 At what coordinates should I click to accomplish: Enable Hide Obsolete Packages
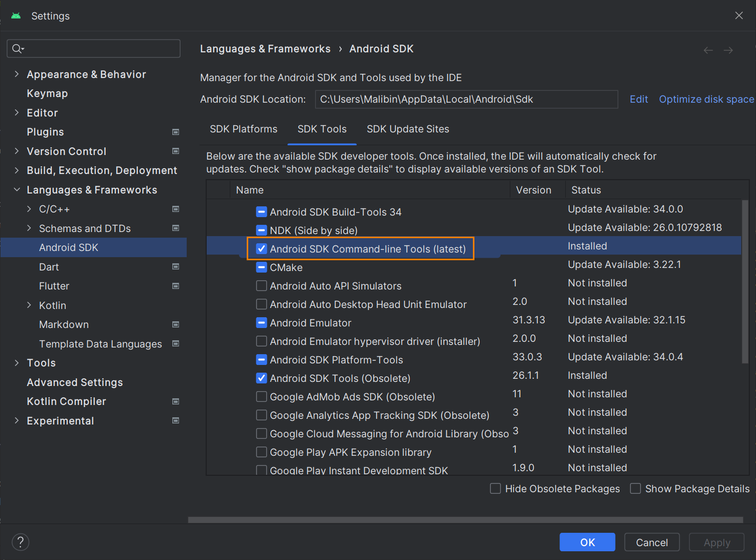pyautogui.click(x=495, y=489)
